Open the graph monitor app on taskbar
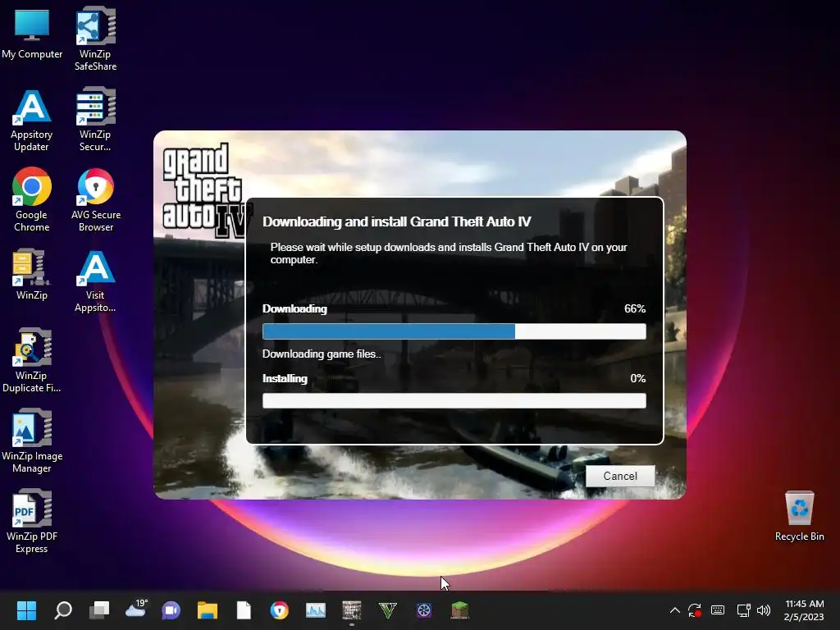The height and width of the screenshot is (630, 840). tap(316, 610)
